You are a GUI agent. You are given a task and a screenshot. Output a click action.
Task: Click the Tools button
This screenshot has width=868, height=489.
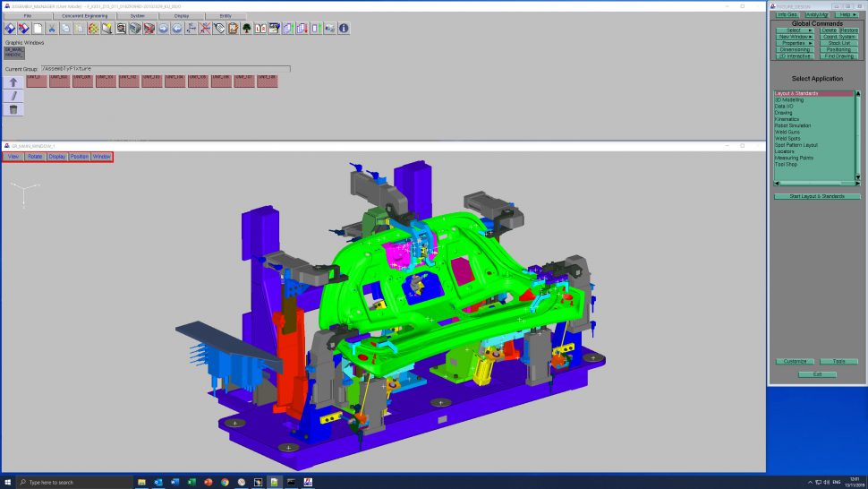pos(839,362)
